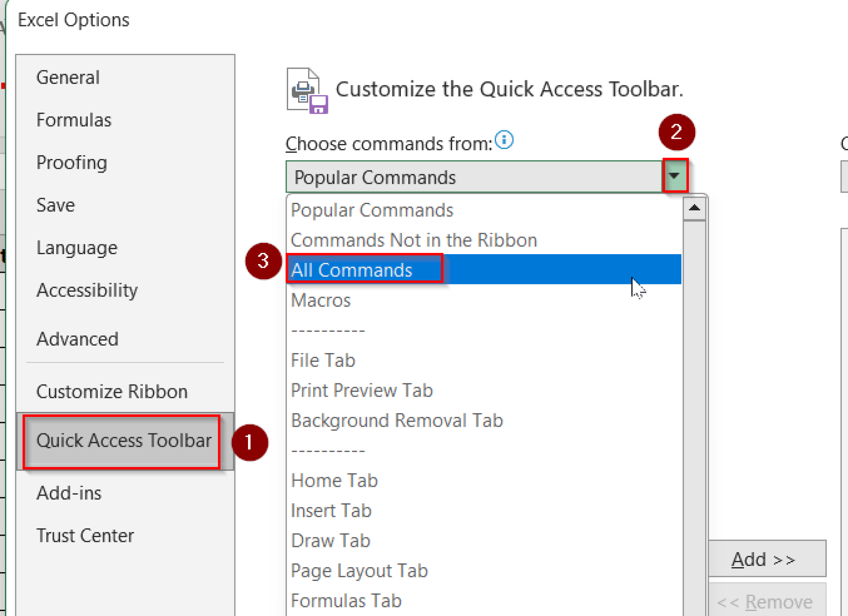Click the info tooltip icon next to Choose commands
The height and width of the screenshot is (616, 848).
pyautogui.click(x=503, y=140)
